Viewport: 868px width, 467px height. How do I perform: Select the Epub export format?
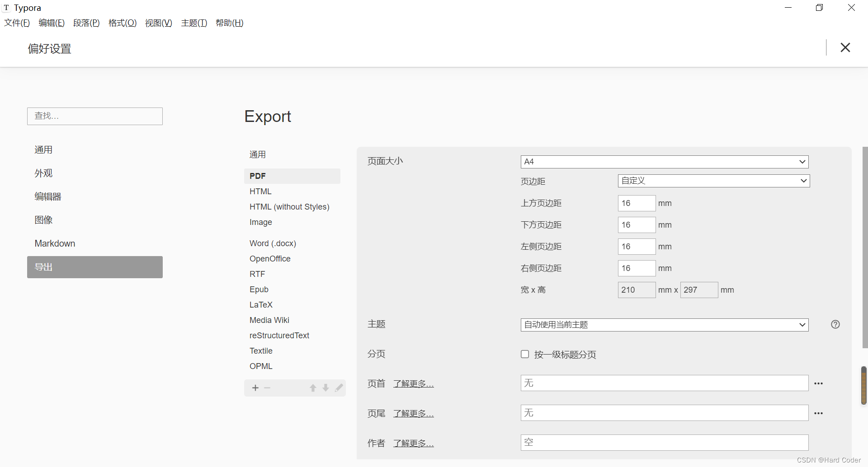tap(292, 290)
